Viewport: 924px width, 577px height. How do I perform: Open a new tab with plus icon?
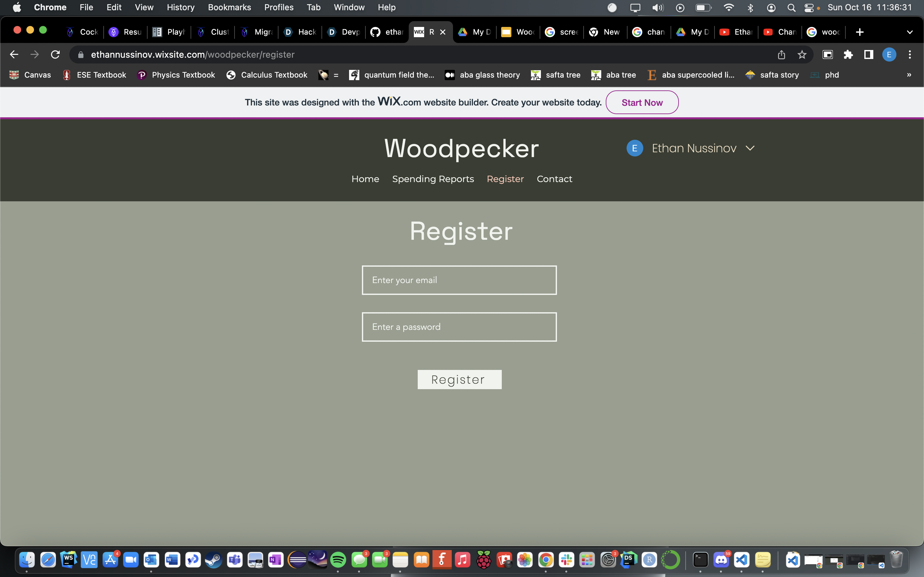[x=860, y=32]
